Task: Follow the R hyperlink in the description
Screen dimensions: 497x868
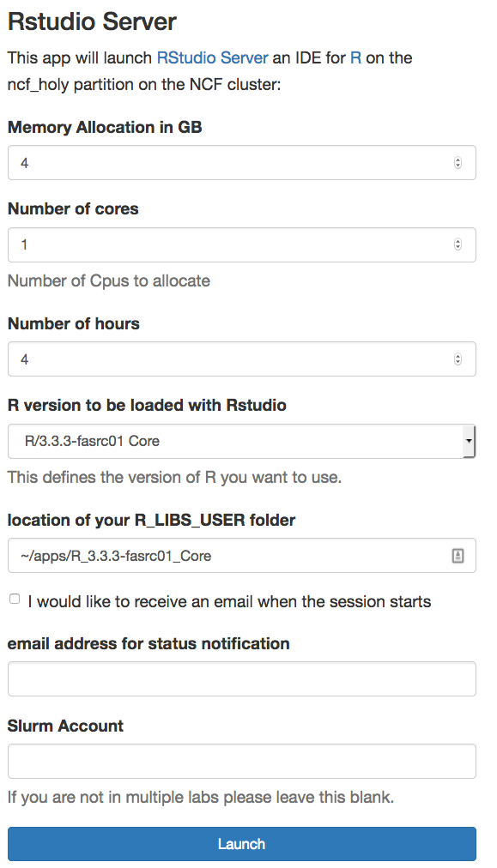Action: [x=355, y=57]
